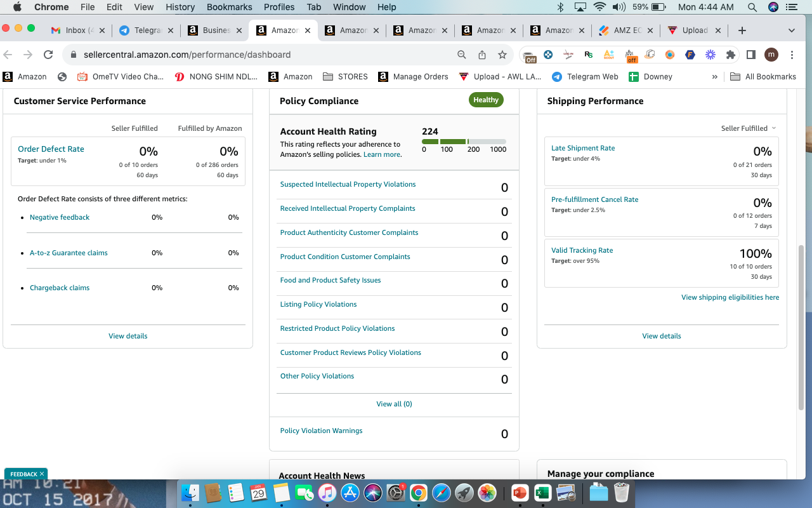The height and width of the screenshot is (508, 812).
Task: Open the profile avatar labeled m
Action: 771,55
